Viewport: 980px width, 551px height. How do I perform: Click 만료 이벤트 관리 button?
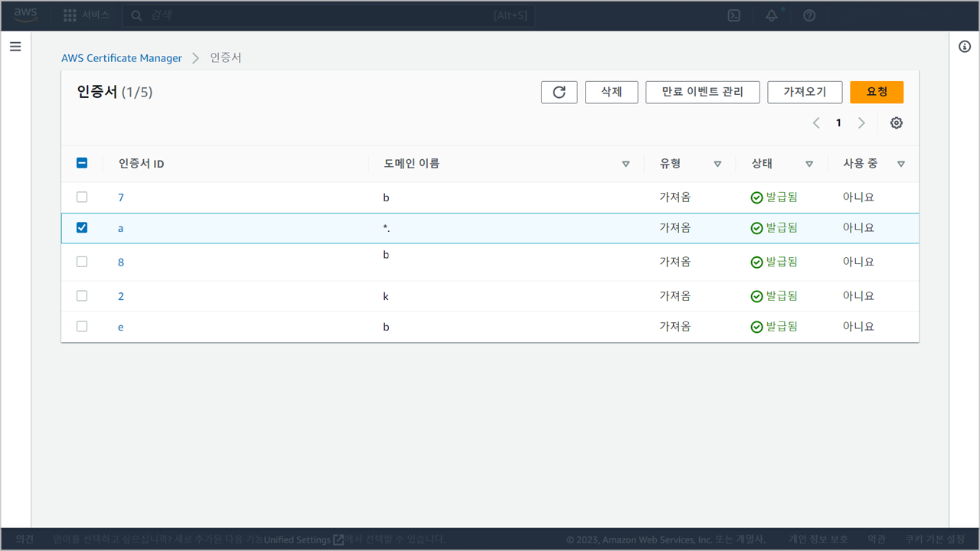[x=702, y=92]
